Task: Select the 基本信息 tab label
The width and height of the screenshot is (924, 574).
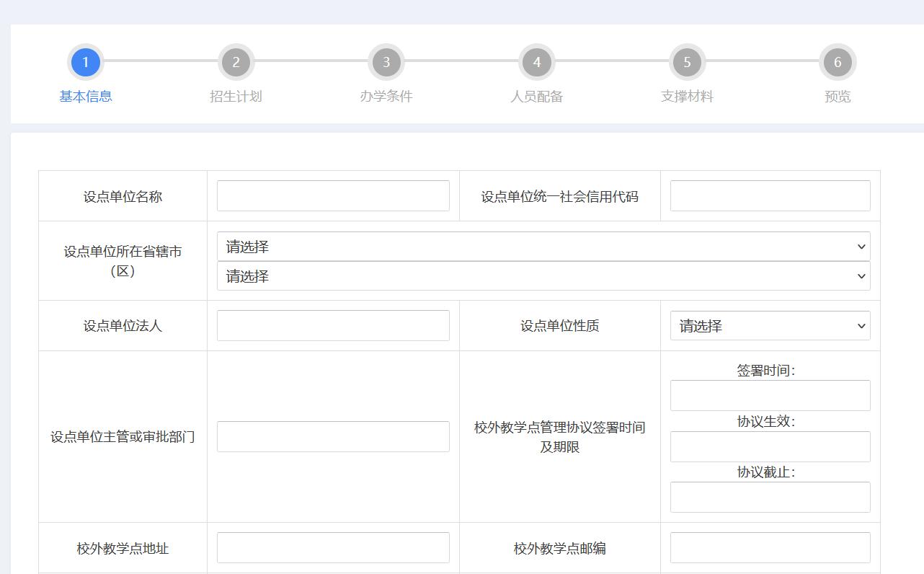Action: coord(85,95)
